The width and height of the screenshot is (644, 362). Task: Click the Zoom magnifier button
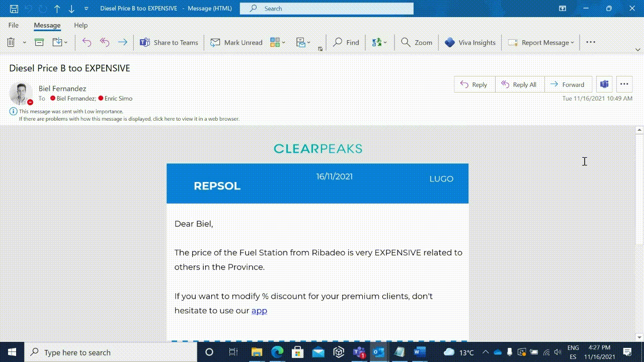[417, 43]
